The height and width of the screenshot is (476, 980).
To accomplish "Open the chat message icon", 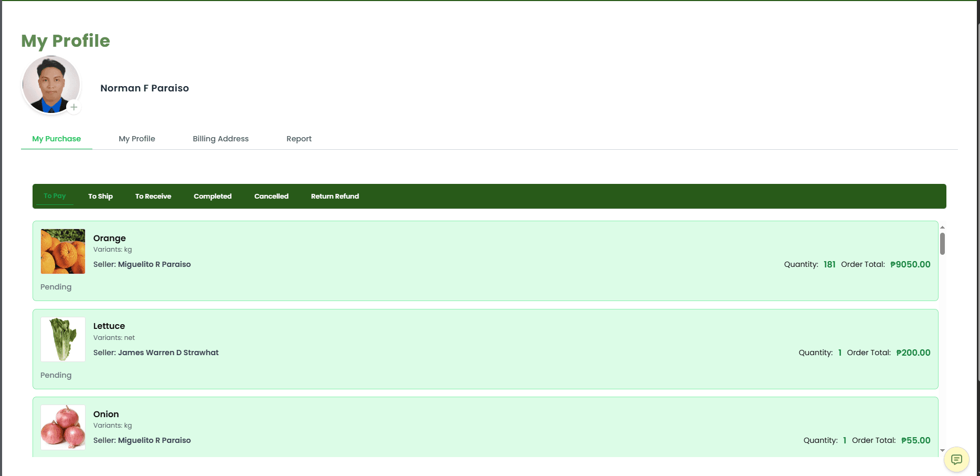I will pyautogui.click(x=956, y=460).
